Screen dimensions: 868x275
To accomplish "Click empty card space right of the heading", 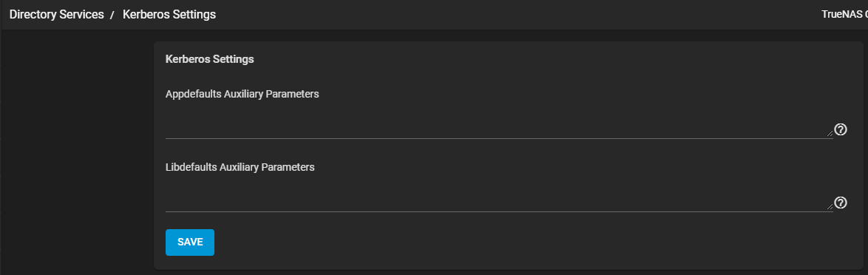I will pyautogui.click(x=554, y=59).
